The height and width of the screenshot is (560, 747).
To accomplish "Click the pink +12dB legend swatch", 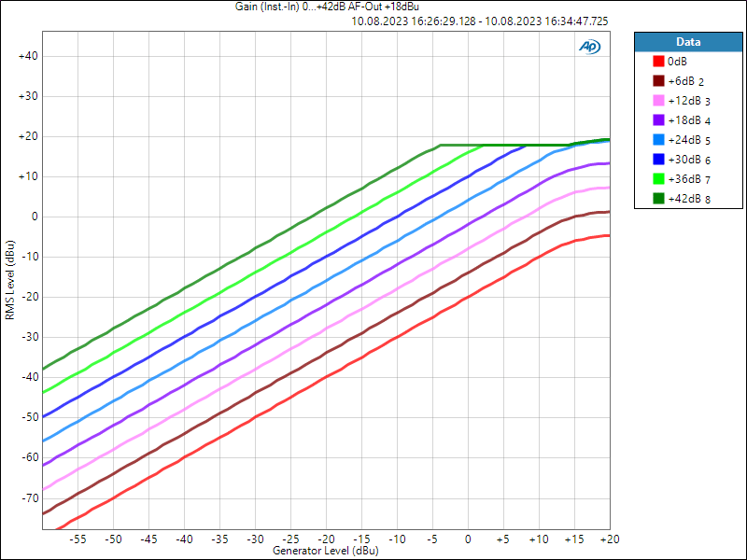I will [659, 101].
